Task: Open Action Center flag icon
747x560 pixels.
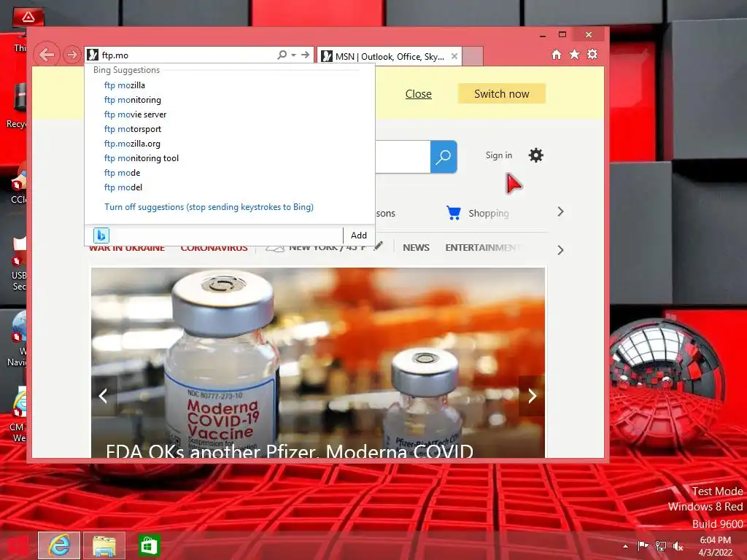Action: 643,545
